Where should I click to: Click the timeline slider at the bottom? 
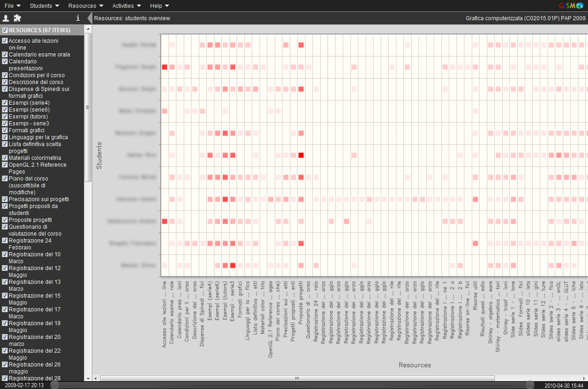pyautogui.click(x=294, y=385)
